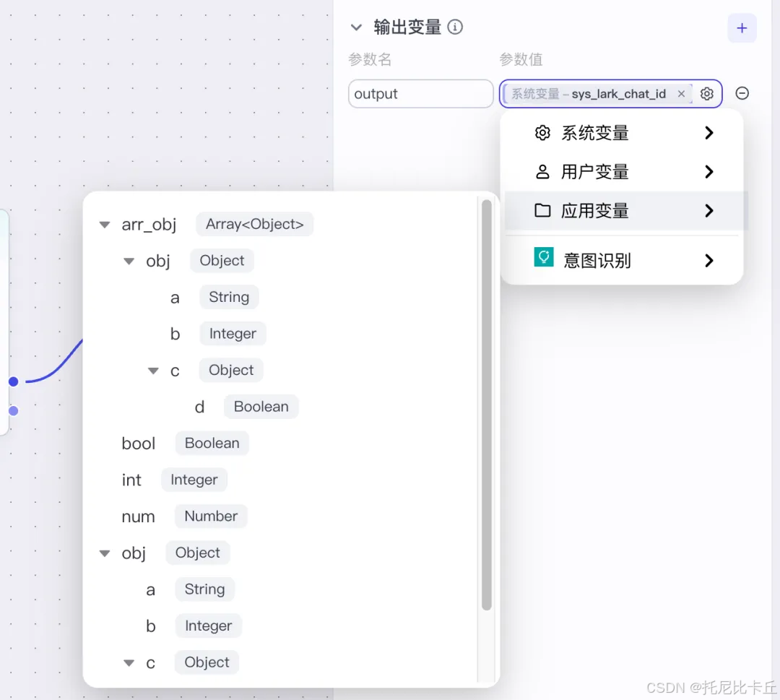Click the teal 意图识别 node icon
Image resolution: width=780 pixels, height=700 pixels.
pos(544,257)
